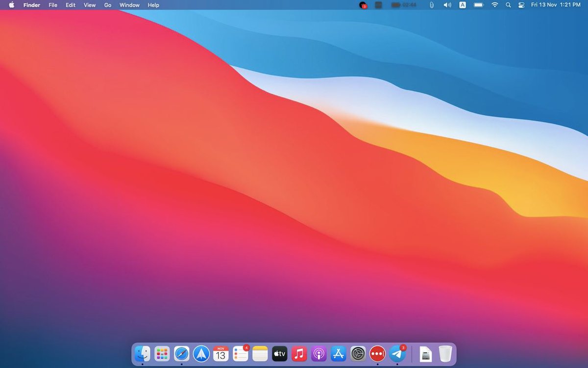The width and height of the screenshot is (588, 368).
Task: Open the Edit menu
Action: tap(71, 5)
